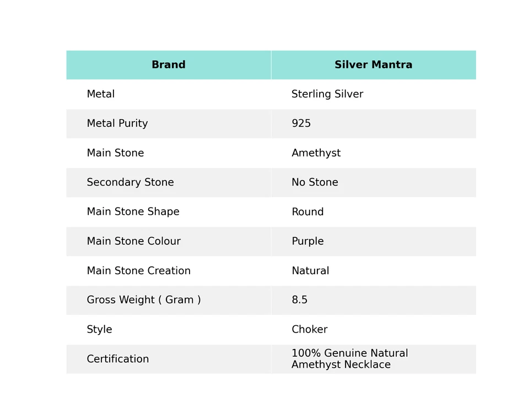Select the Main Stone label

[x=115, y=153]
